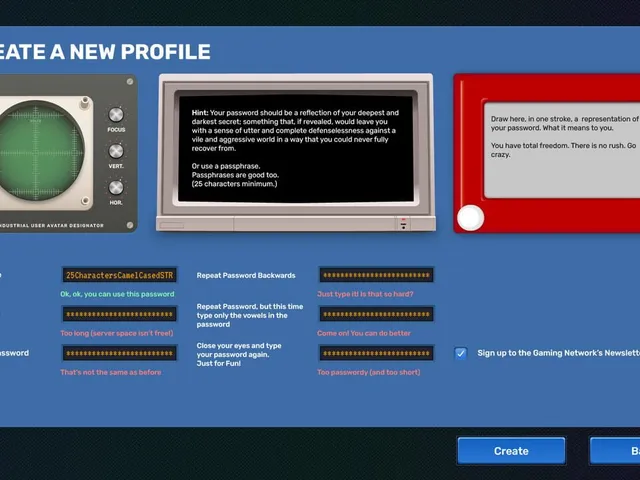Click the close-your-eyes password input field

pos(376,353)
